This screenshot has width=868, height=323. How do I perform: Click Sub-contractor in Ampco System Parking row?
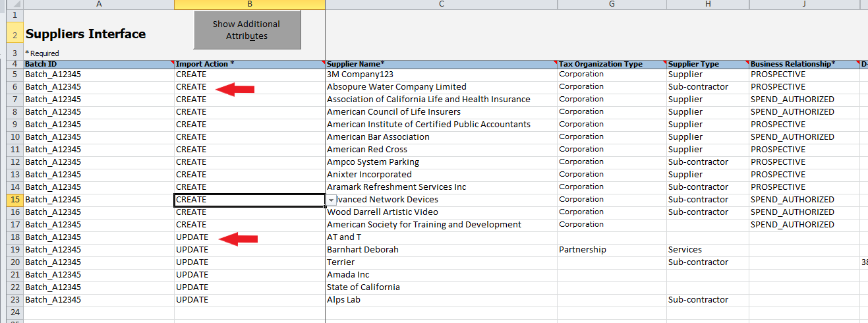point(708,162)
